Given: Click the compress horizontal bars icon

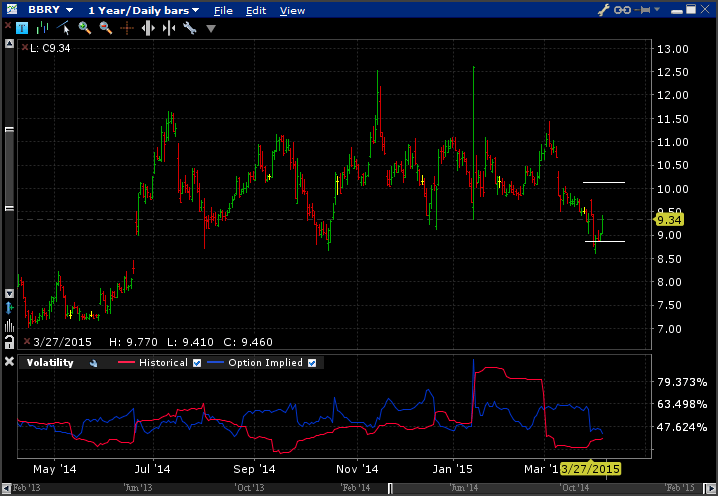Looking at the screenshot, I should [169, 28].
